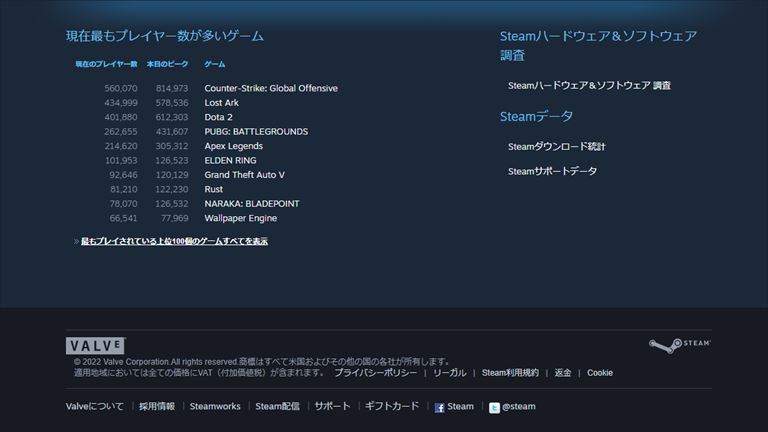Screen dimensions: 768x432
Task: Open Counter-Strike: Global Offensive game page
Action: click(x=271, y=88)
